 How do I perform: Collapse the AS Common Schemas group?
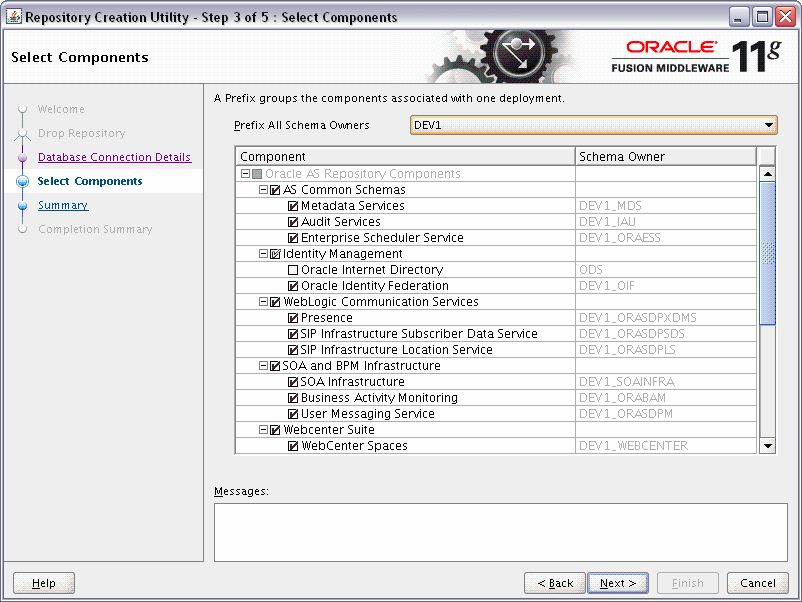click(265, 189)
